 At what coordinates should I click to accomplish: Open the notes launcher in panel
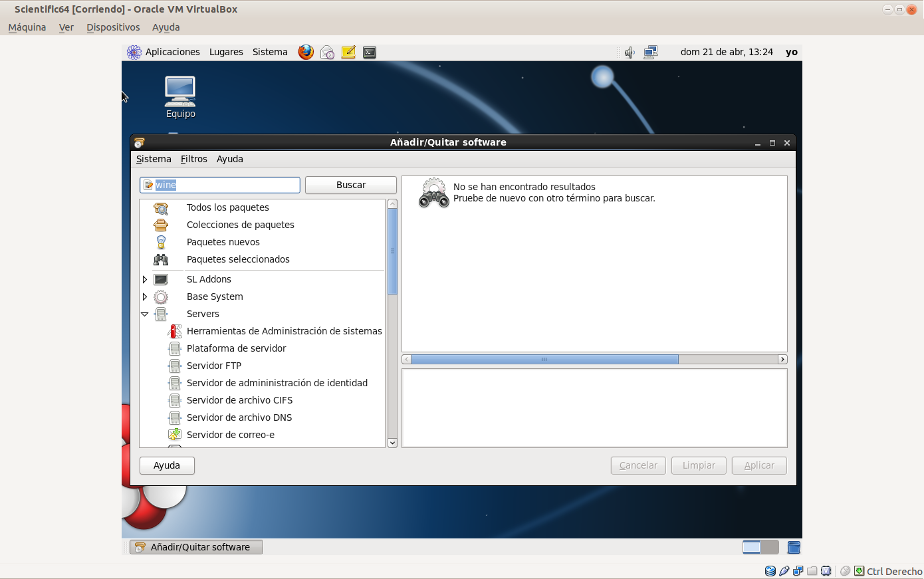(x=348, y=52)
